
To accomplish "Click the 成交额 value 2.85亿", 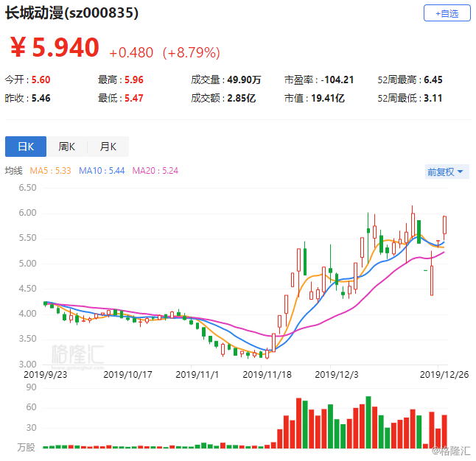I will tap(242, 99).
